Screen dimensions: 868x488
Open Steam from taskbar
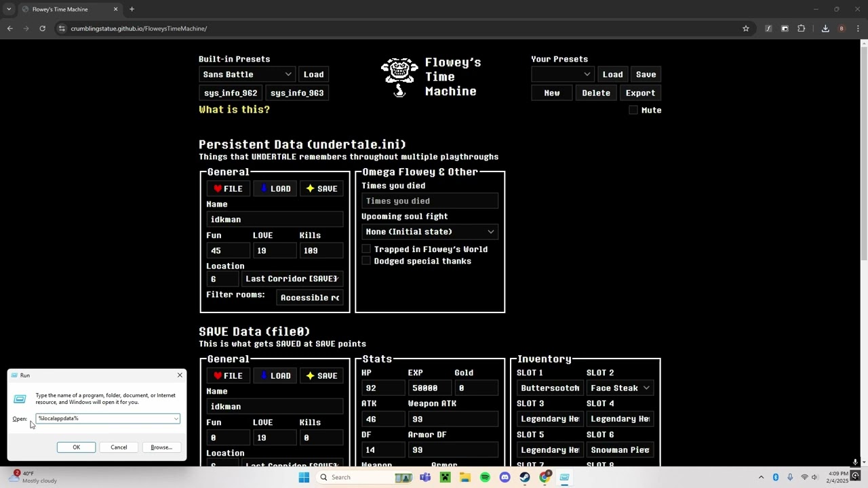pos(525,477)
